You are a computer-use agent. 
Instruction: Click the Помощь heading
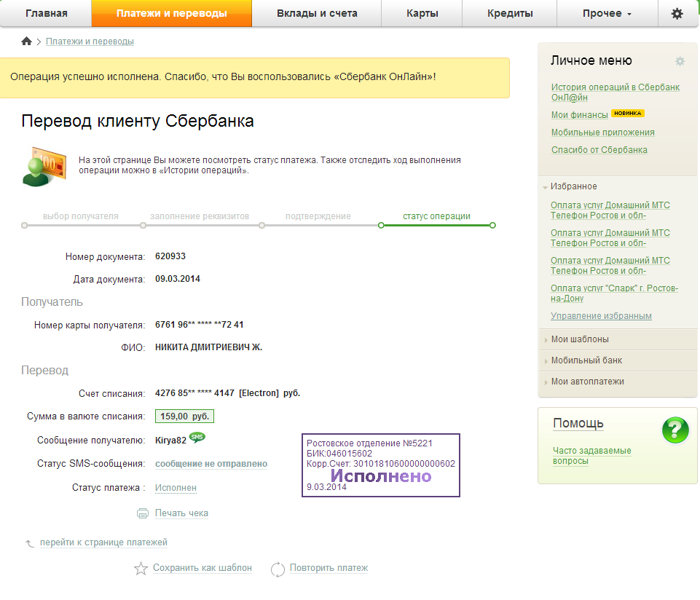578,423
